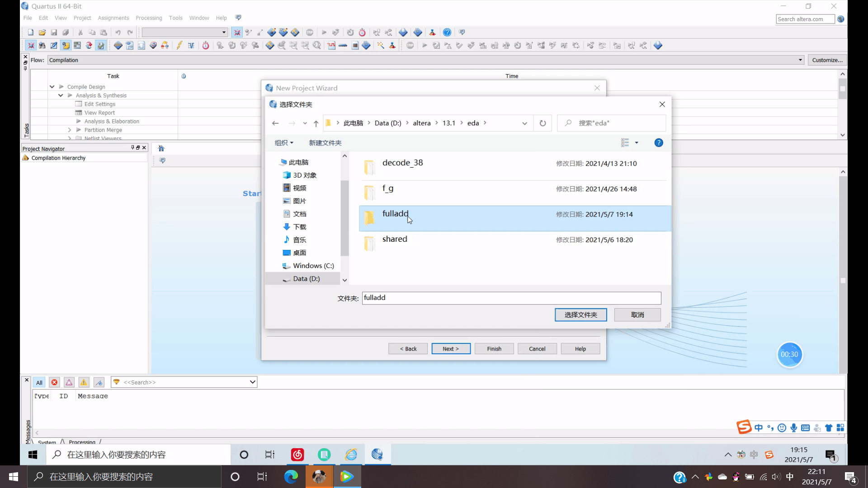Collapse the Compile Design task tree
The height and width of the screenshot is (488, 868).
[52, 87]
